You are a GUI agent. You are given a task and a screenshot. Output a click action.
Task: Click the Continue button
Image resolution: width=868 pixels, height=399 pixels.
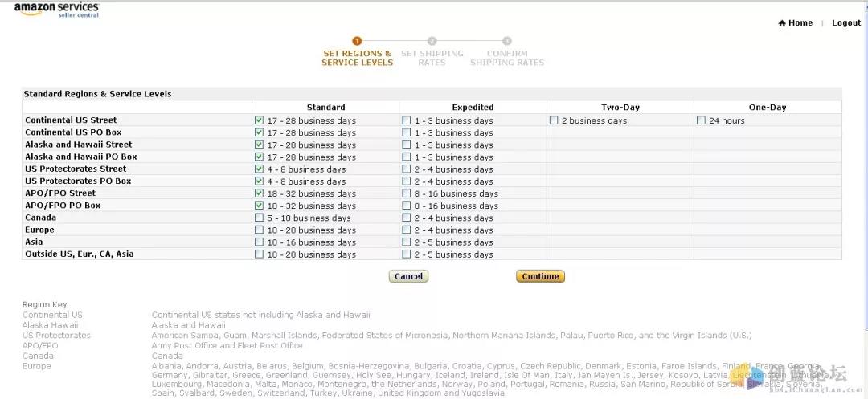point(540,276)
